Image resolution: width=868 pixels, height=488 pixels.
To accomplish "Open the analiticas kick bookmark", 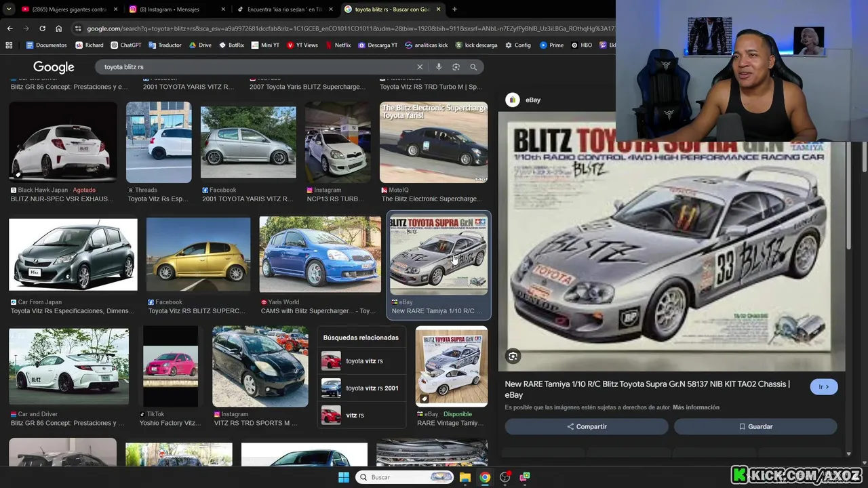I will point(427,45).
